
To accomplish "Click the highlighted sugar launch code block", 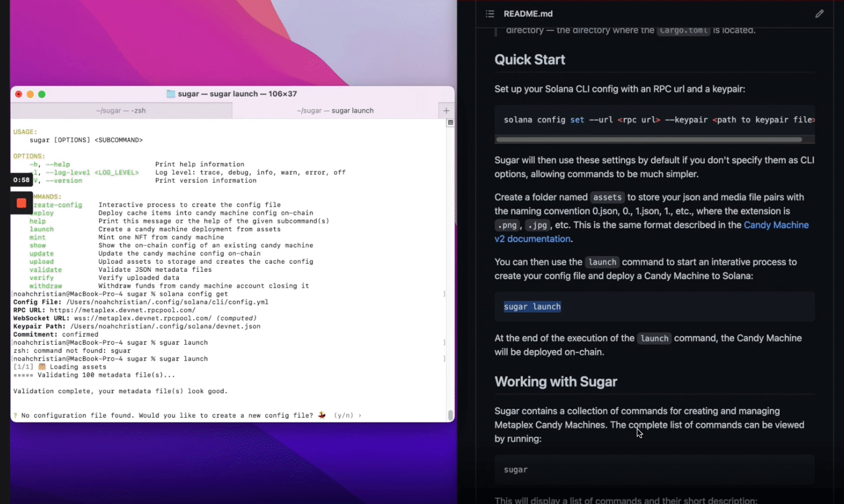I will (532, 306).
